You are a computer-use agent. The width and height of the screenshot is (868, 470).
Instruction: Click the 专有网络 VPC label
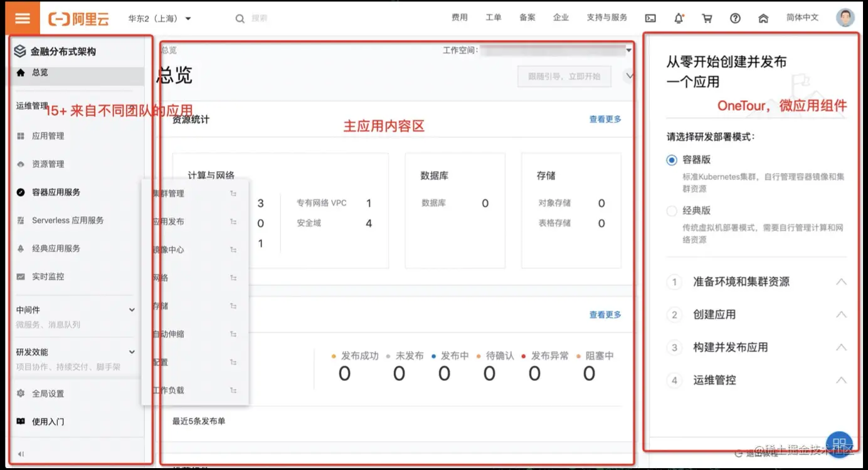pyautogui.click(x=322, y=203)
